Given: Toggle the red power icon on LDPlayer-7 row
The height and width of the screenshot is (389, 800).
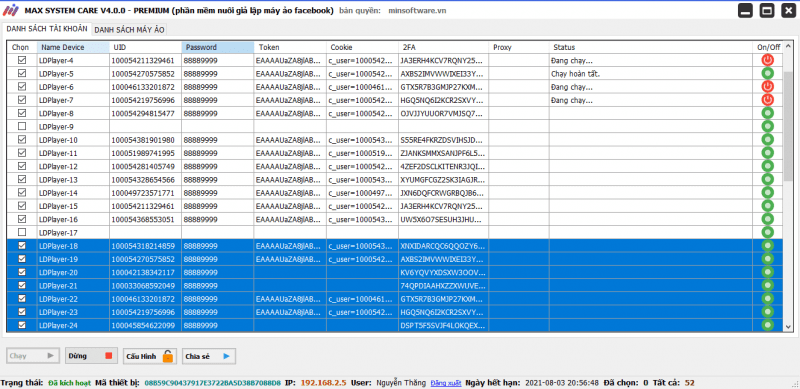Looking at the screenshot, I should click(768, 100).
